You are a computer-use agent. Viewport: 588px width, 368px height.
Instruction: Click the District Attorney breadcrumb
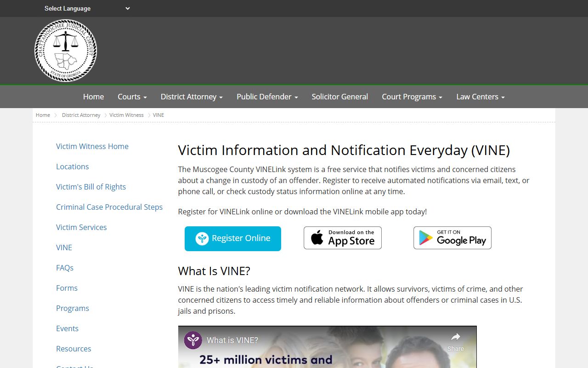(x=81, y=115)
